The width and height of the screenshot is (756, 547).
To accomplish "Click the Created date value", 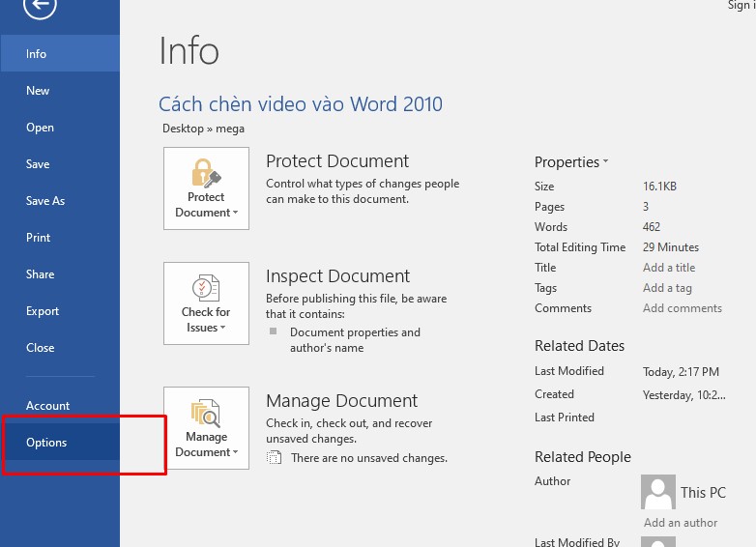I will click(684, 394).
